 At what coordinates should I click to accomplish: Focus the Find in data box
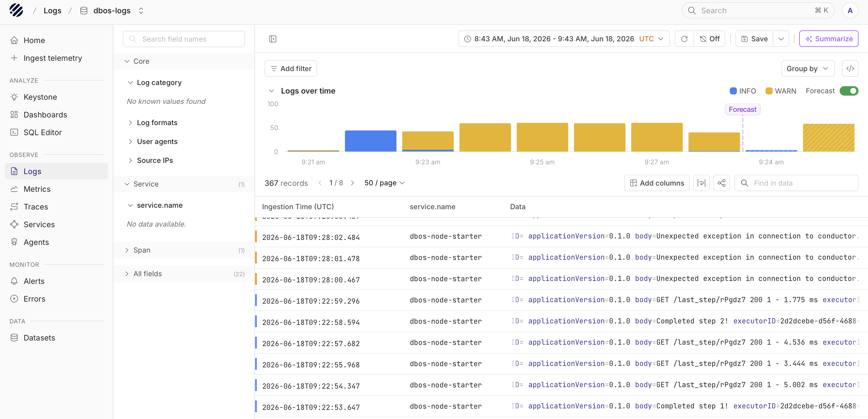coord(796,183)
